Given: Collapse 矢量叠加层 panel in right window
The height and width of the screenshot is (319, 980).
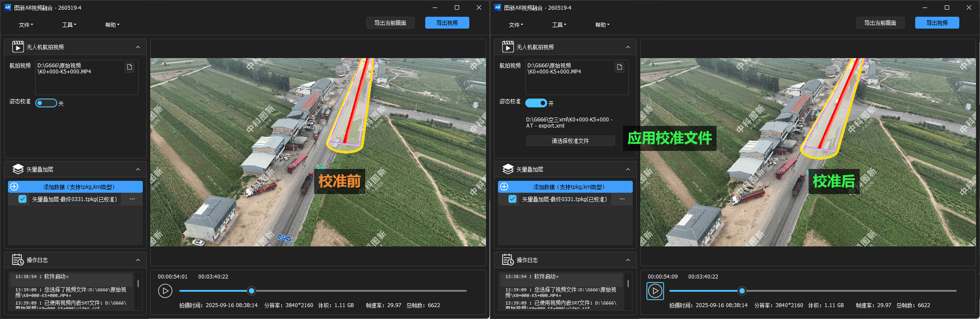Looking at the screenshot, I should pos(628,169).
